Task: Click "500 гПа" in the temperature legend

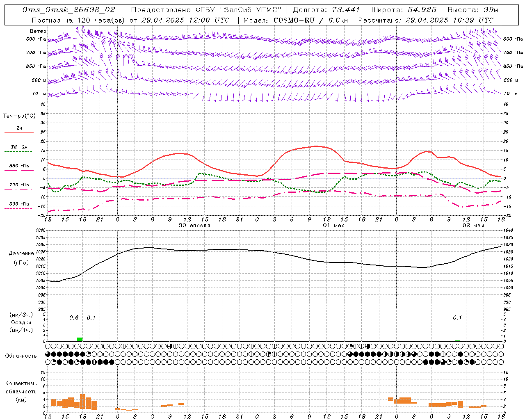Action: [x=19, y=204]
